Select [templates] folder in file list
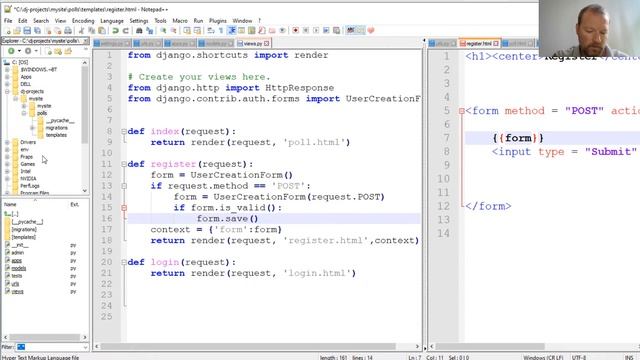Image resolution: width=640 pixels, height=360 pixels. (x=24, y=237)
